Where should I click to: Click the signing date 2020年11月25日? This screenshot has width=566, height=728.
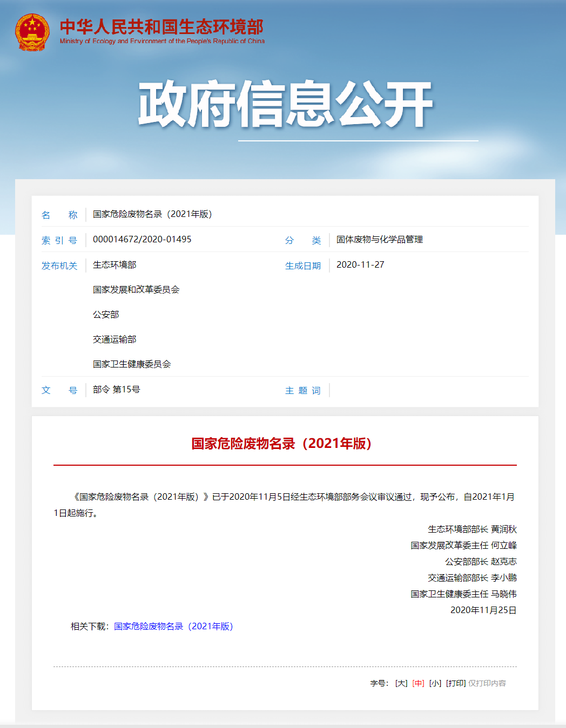(x=483, y=610)
